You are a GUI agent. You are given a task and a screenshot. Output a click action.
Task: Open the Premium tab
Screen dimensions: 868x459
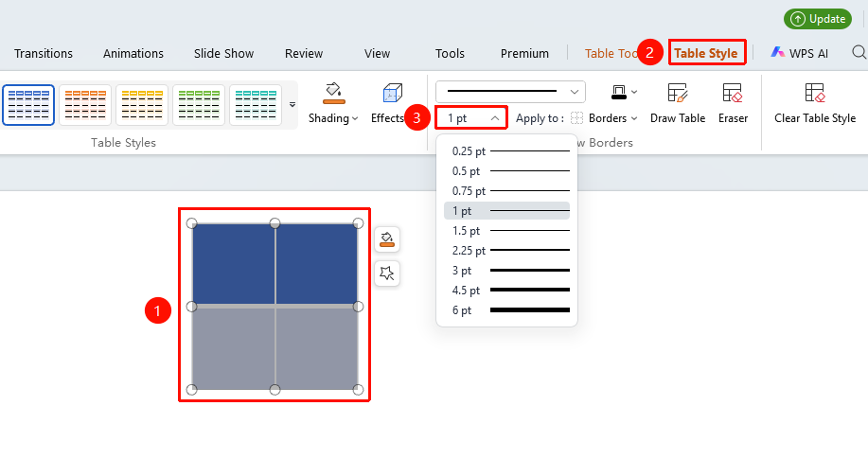[524, 54]
